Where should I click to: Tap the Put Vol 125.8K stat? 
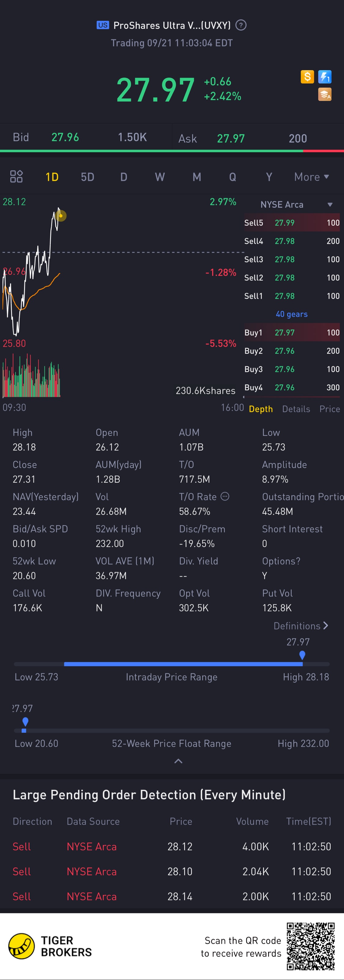(x=277, y=600)
